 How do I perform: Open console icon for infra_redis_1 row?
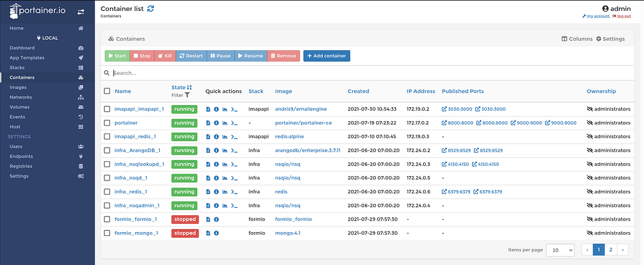(234, 192)
